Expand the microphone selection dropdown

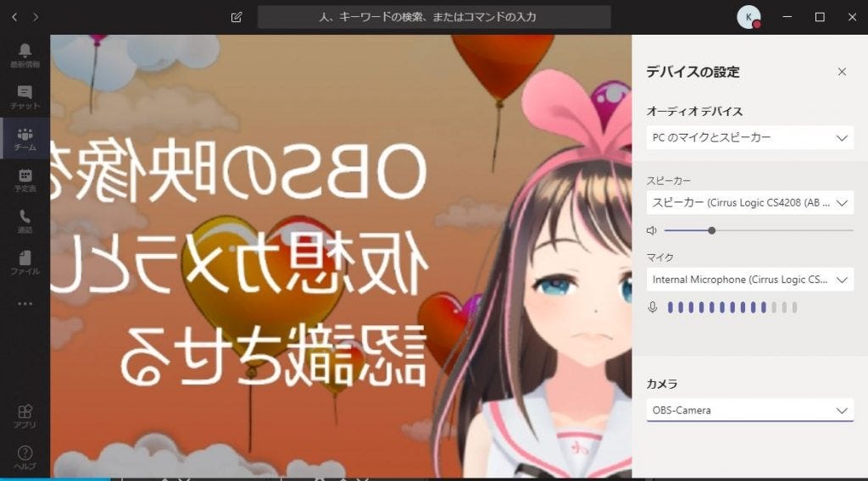749,279
